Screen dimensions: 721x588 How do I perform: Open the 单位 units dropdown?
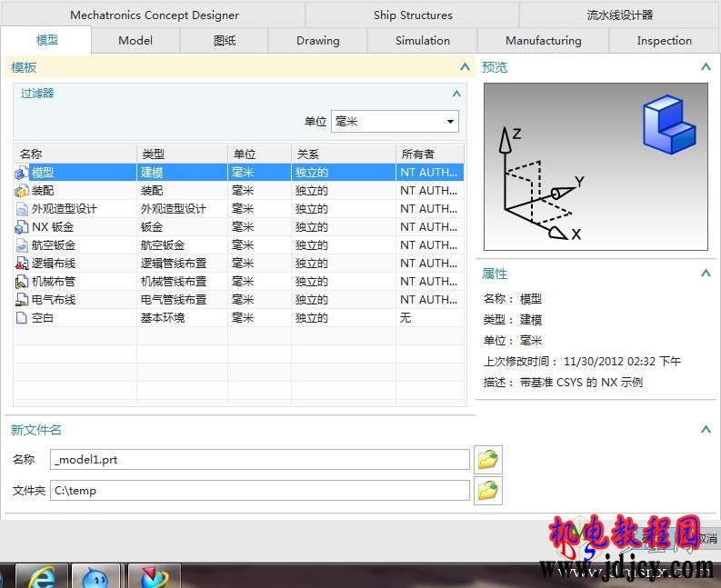point(395,122)
